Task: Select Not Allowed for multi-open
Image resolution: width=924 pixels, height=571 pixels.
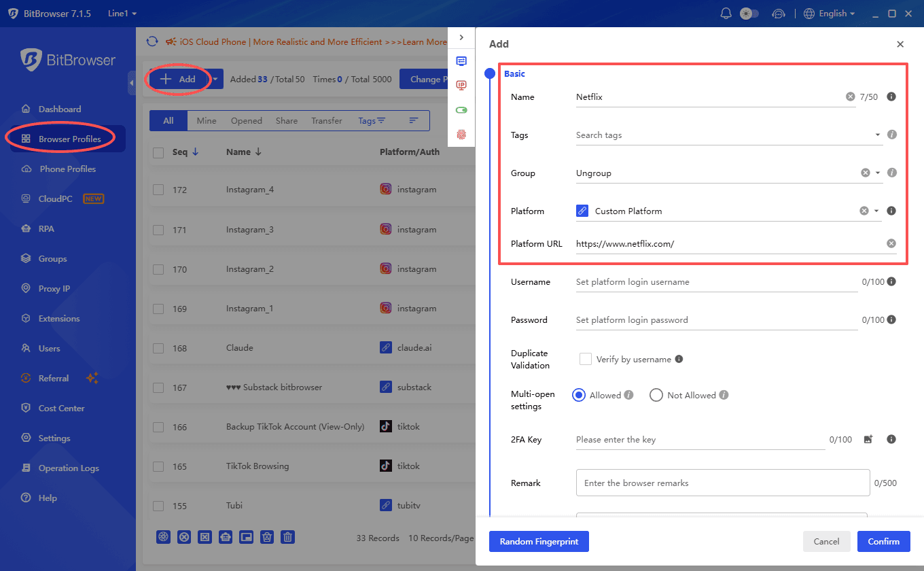Action: (656, 395)
